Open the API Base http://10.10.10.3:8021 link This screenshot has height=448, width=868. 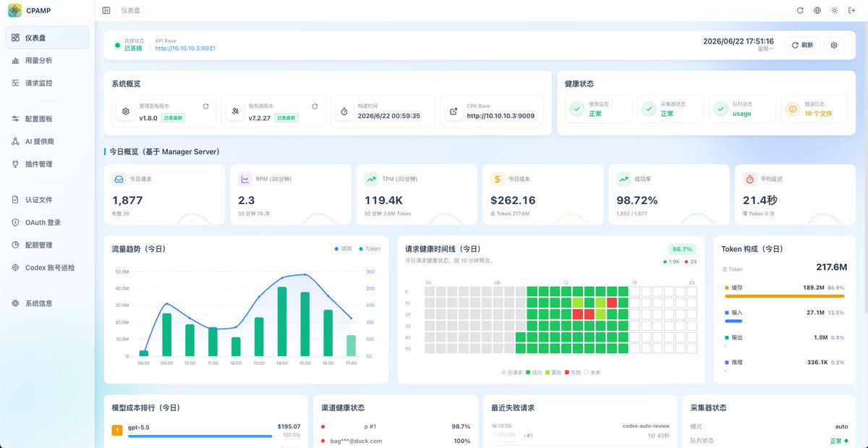tap(185, 48)
